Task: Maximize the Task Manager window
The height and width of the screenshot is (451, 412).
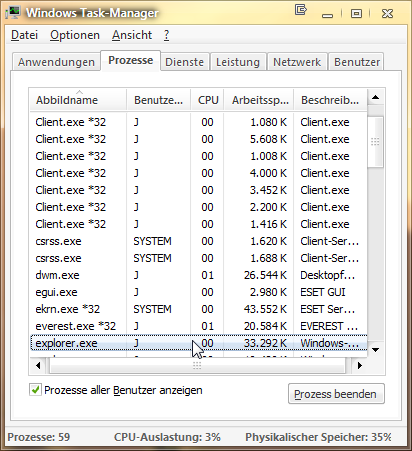Action: (356, 14)
